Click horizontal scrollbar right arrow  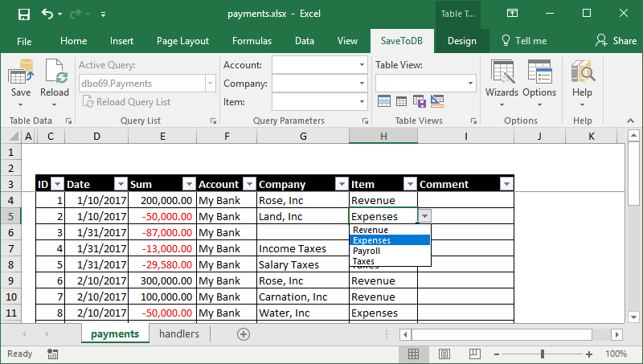click(x=616, y=334)
